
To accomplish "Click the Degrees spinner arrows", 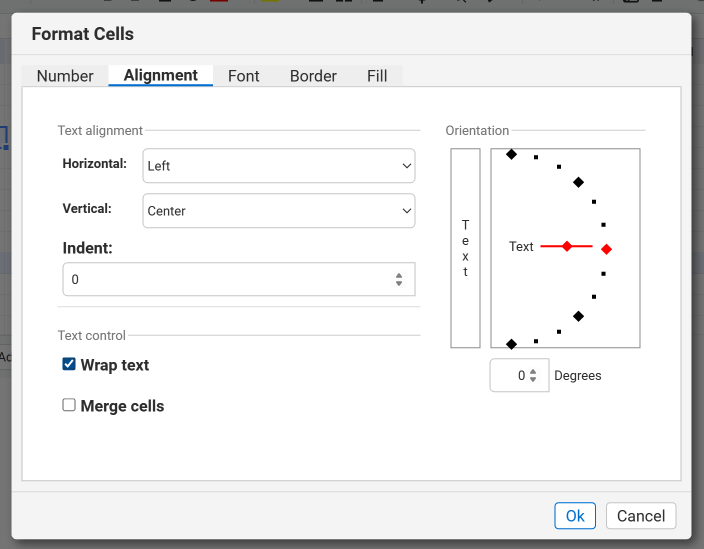I will 533,376.
